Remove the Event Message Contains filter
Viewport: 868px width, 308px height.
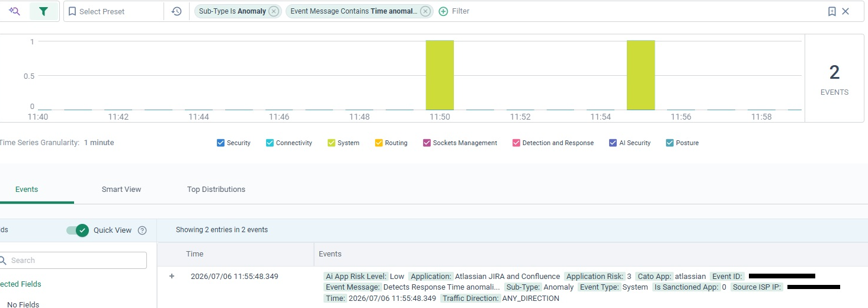(425, 11)
